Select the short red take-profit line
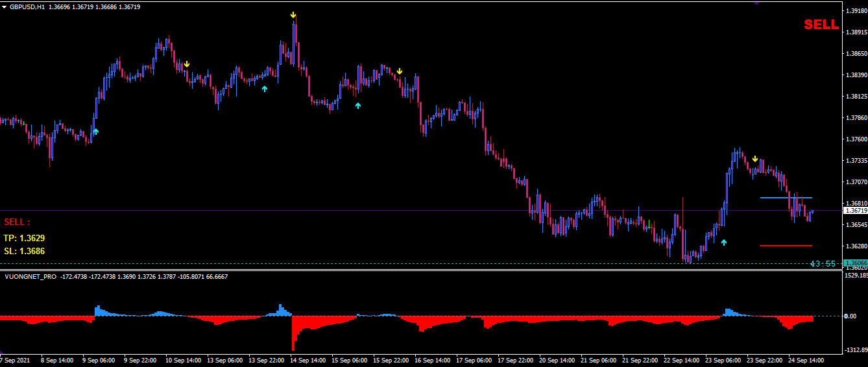Viewport: 868px width, 367px height. pyautogui.click(x=786, y=246)
